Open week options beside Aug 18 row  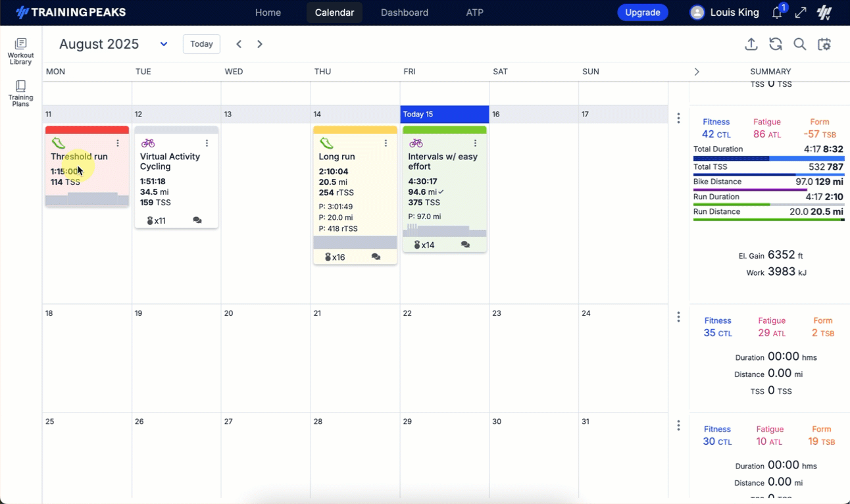(678, 317)
